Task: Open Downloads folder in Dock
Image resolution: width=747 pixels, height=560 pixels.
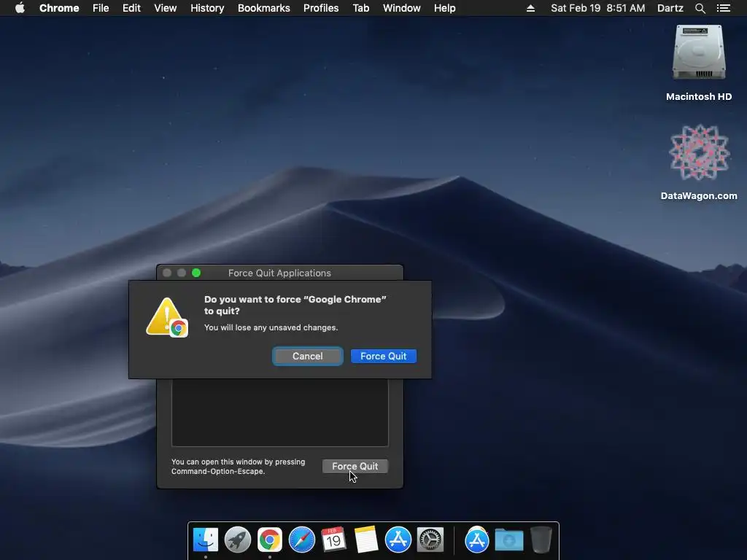Action: click(508, 540)
